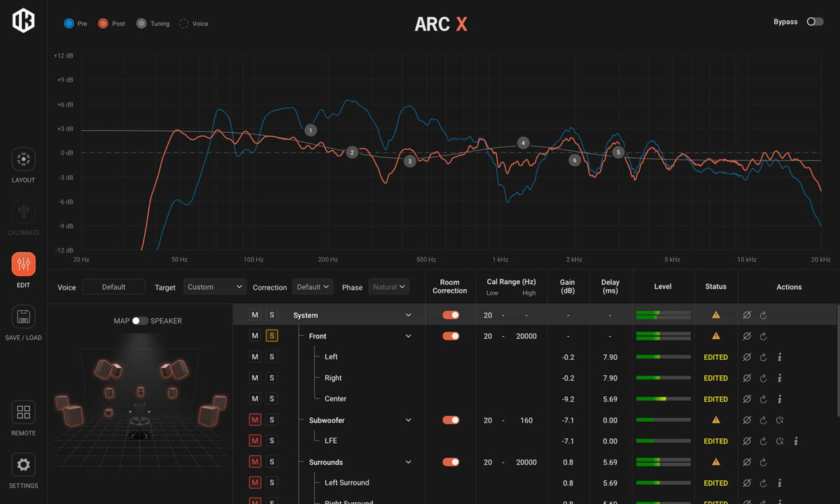Click the bypass-correction icon in System row
The image size is (840, 504).
pyautogui.click(x=747, y=316)
